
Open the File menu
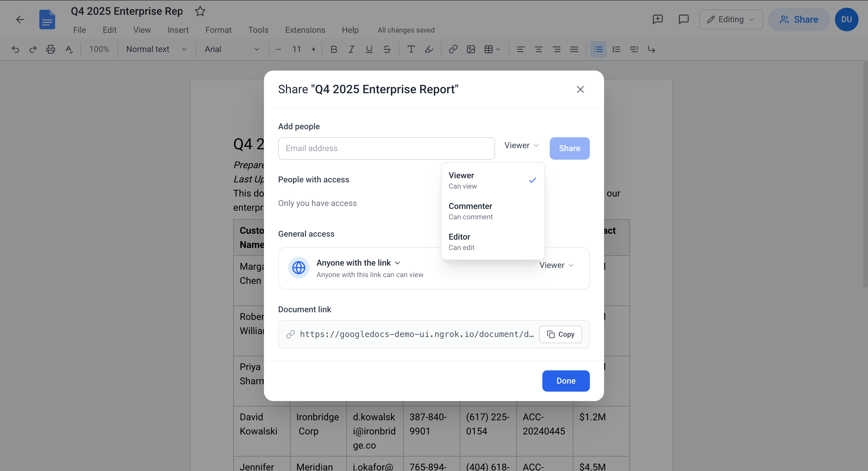click(x=79, y=30)
